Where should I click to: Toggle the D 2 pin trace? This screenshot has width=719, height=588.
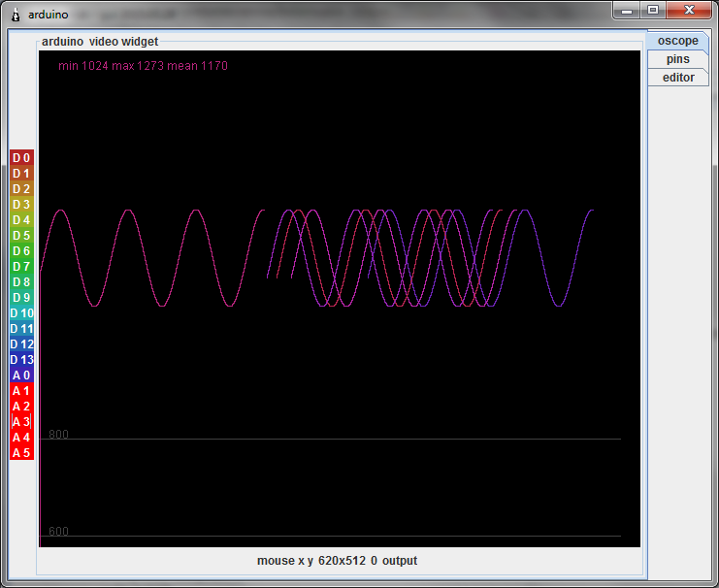click(21, 189)
